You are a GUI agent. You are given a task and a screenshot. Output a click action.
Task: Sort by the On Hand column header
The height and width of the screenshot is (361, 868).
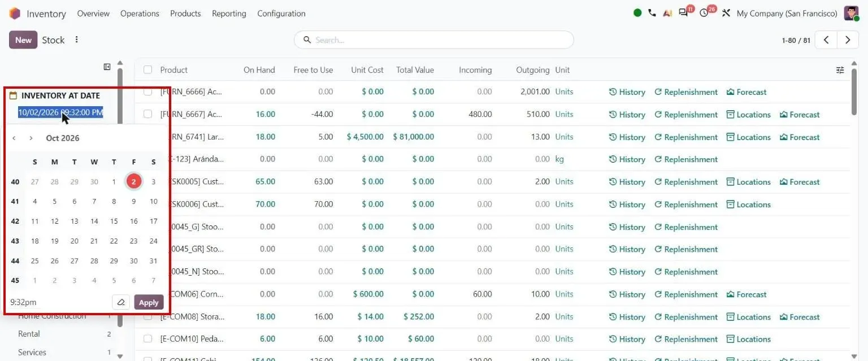pos(259,70)
